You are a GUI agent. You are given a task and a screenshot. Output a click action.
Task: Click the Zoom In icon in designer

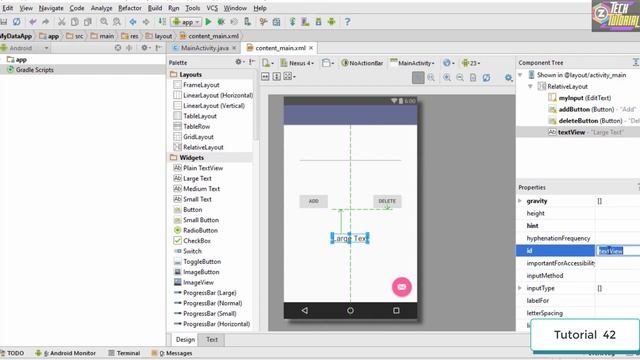tap(447, 77)
